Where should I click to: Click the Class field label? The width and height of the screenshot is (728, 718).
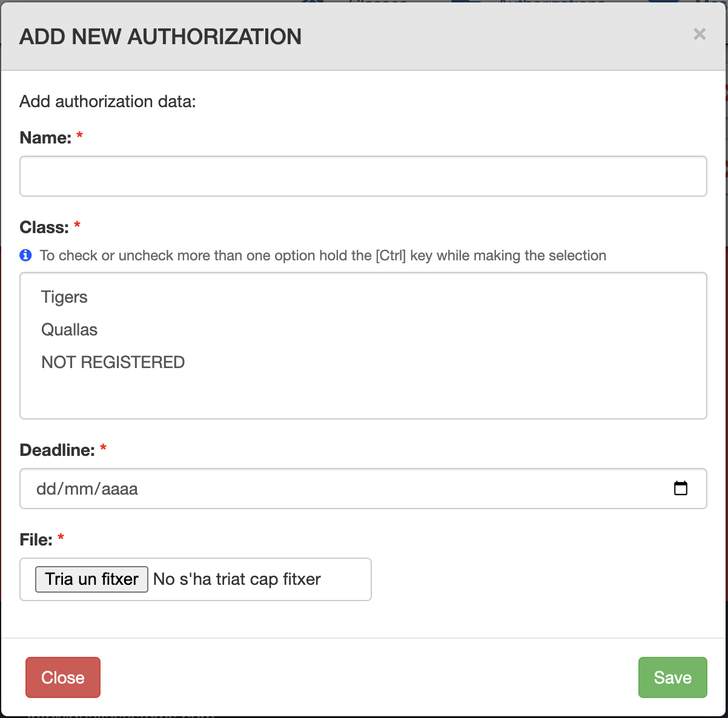coord(44,228)
